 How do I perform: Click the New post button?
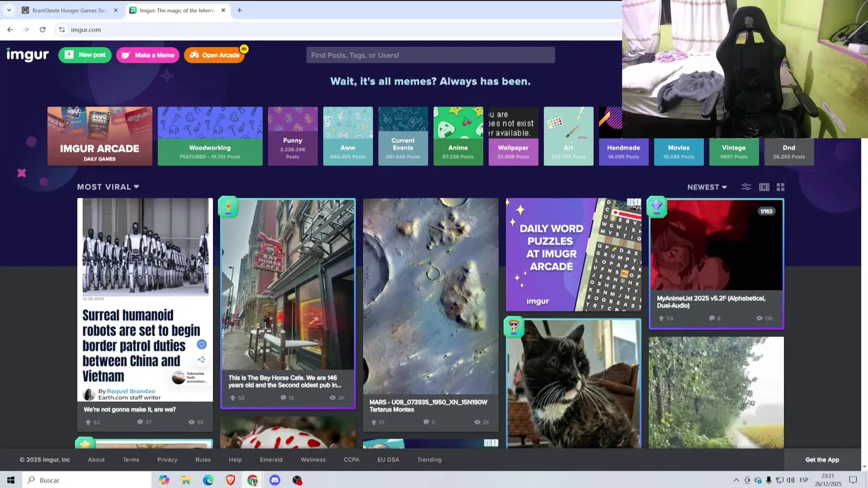click(x=85, y=55)
